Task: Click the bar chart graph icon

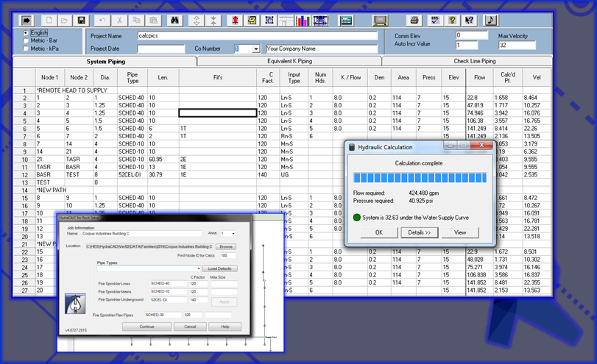Action: pyautogui.click(x=305, y=20)
